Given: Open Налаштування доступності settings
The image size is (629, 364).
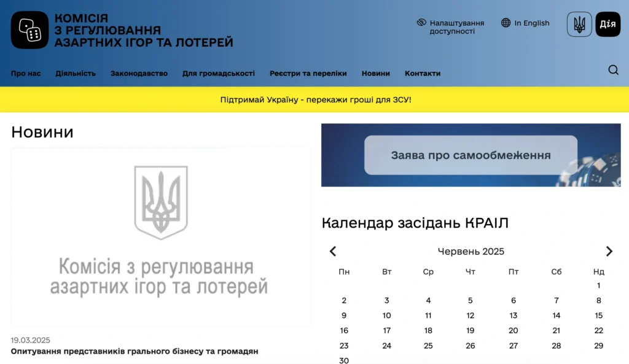Looking at the screenshot, I should (x=457, y=27).
